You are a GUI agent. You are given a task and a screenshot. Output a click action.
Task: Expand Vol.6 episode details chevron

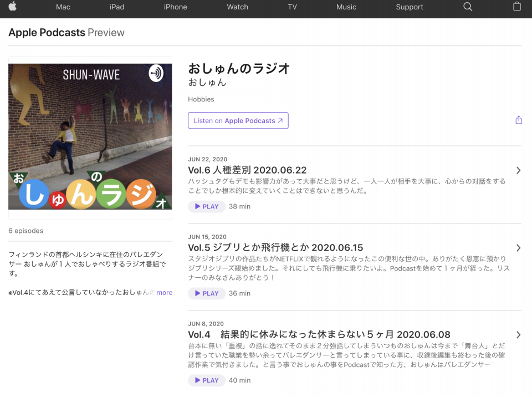tap(518, 170)
